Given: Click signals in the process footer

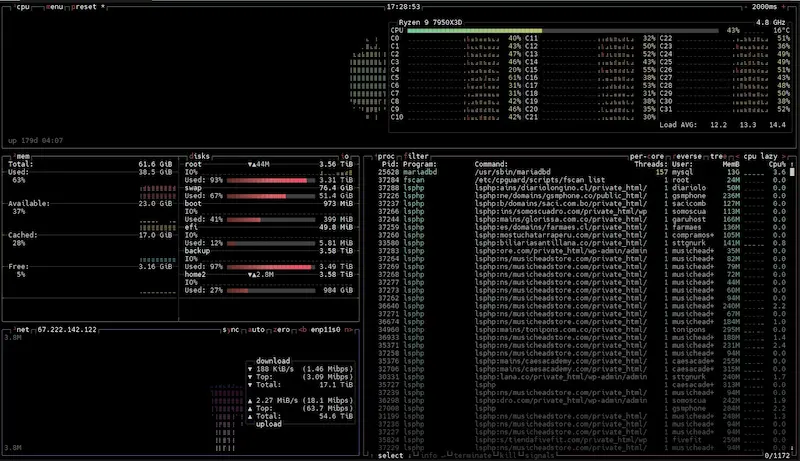Looking at the screenshot, I should coord(539,455).
